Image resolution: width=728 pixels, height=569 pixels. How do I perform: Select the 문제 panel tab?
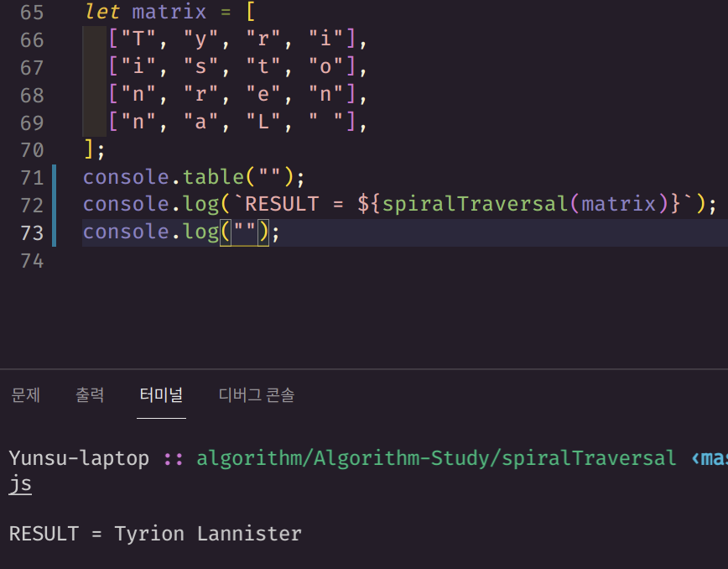coord(25,395)
